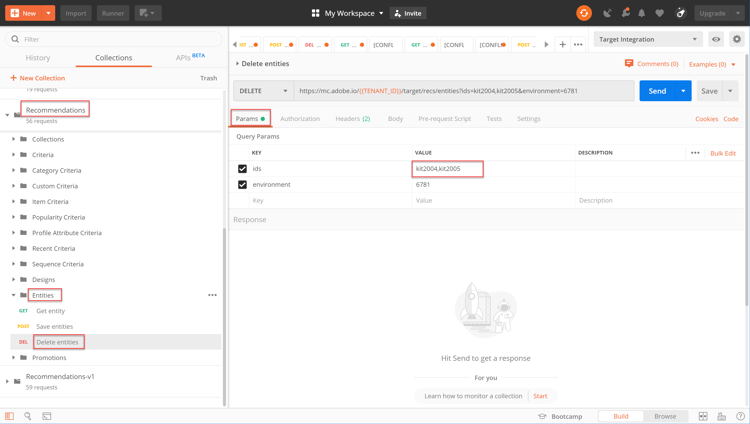Switch to Browse mode
Image resolution: width=750 pixels, height=424 pixels.
point(665,416)
